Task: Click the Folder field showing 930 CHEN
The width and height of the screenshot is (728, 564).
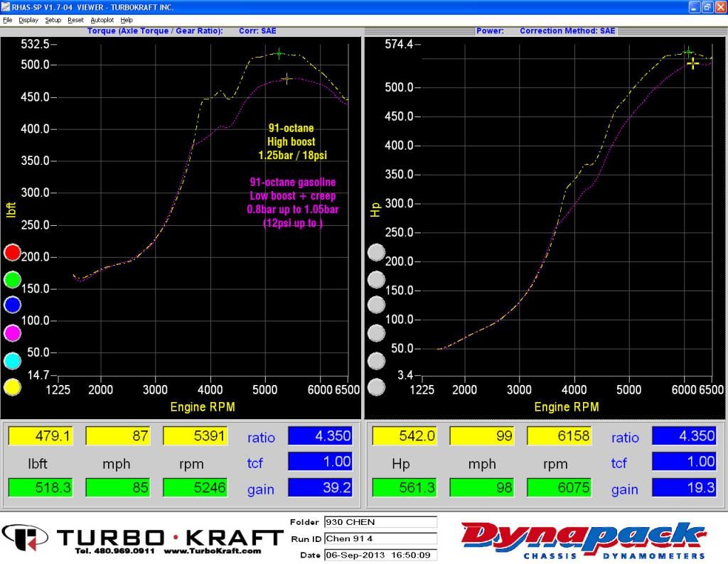Action: coord(380,522)
